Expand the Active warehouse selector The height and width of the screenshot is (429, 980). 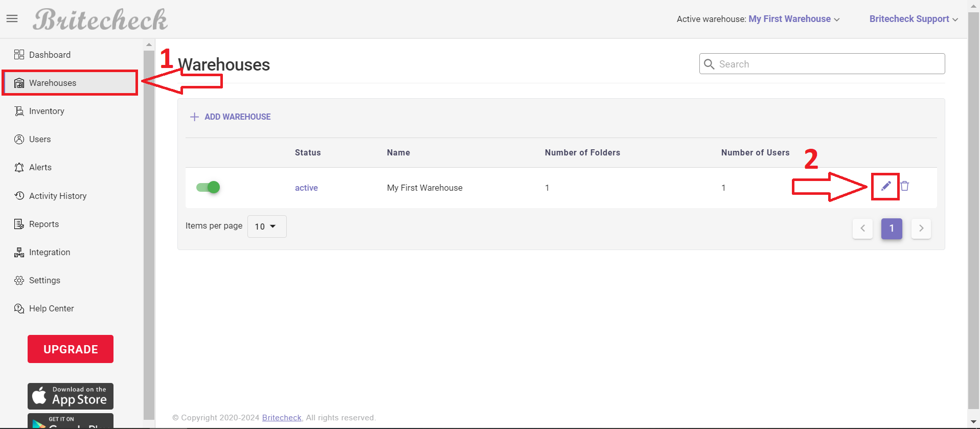[x=794, y=19]
